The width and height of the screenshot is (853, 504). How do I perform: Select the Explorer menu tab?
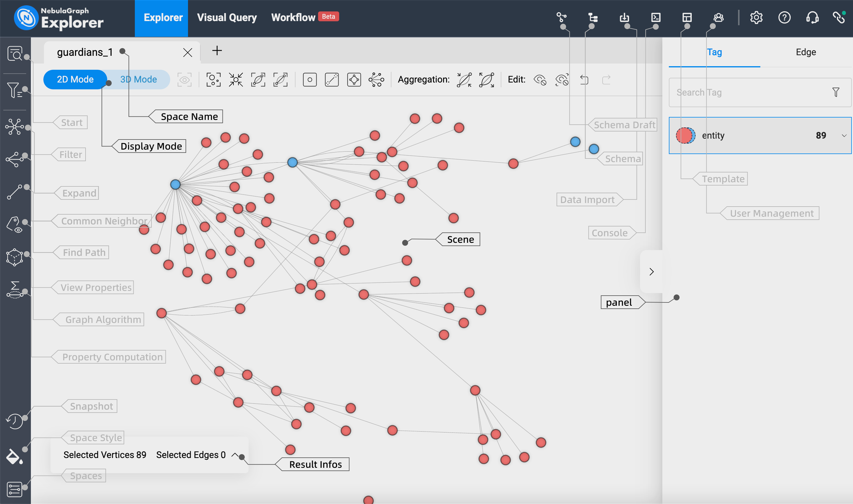coord(163,17)
